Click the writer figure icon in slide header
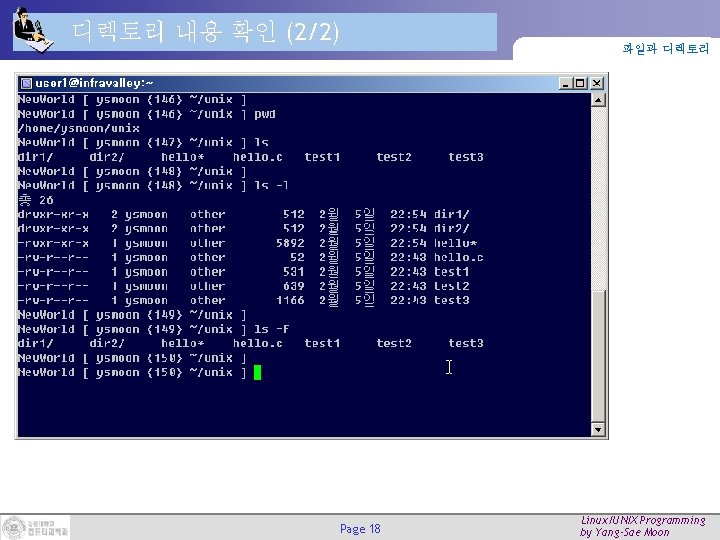 (x=33, y=30)
